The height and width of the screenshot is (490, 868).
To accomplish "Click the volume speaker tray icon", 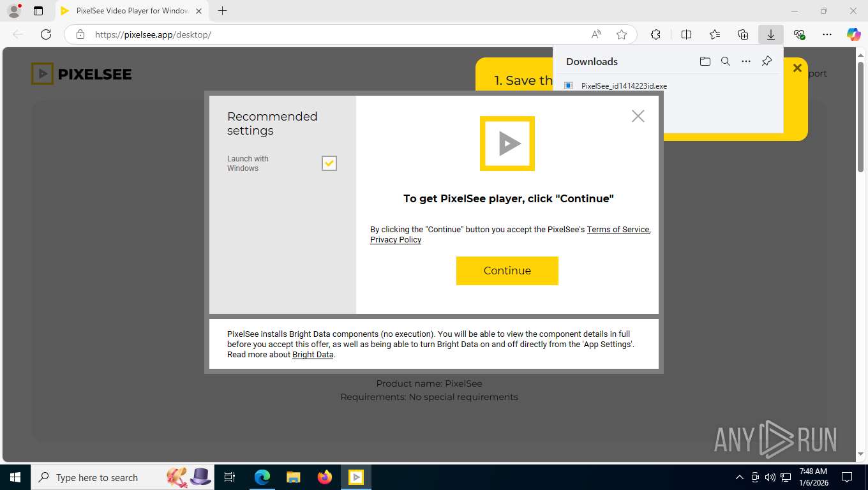I will (x=770, y=477).
